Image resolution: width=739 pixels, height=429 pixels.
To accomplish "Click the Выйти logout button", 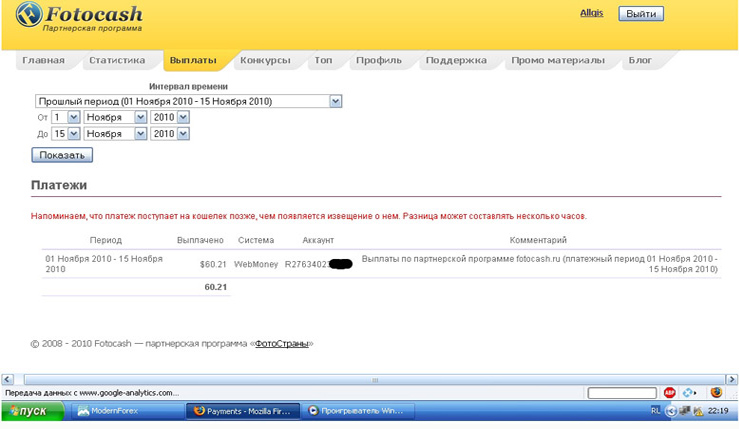I will (x=641, y=14).
